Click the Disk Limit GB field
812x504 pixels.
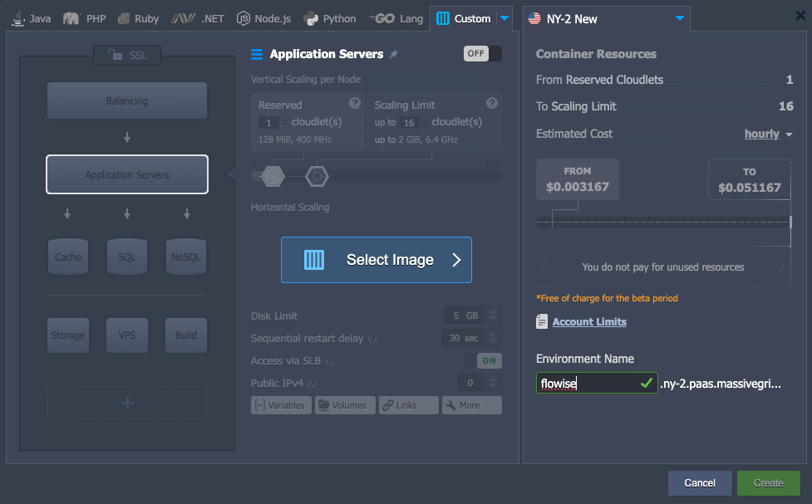click(x=465, y=316)
